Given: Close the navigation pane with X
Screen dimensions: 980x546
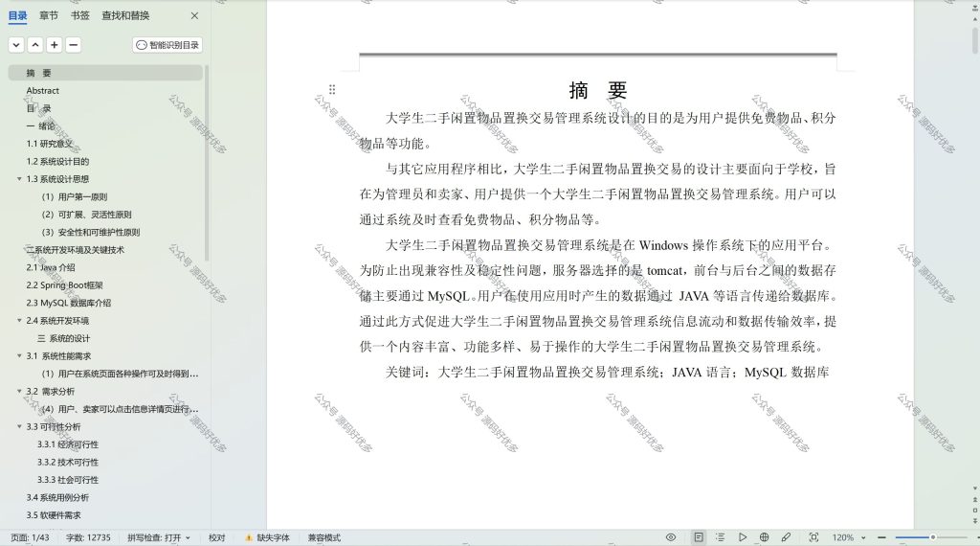Looking at the screenshot, I should [x=194, y=15].
